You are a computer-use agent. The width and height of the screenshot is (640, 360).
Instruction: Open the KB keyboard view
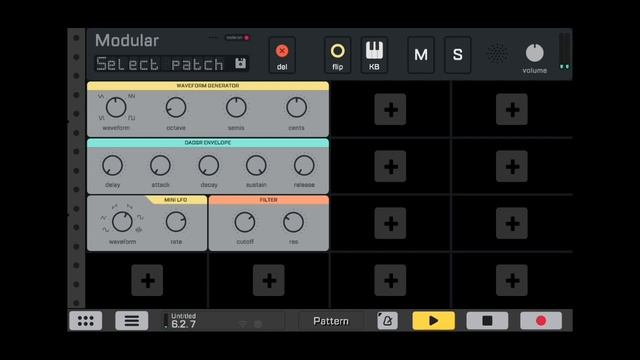pyautogui.click(x=374, y=55)
